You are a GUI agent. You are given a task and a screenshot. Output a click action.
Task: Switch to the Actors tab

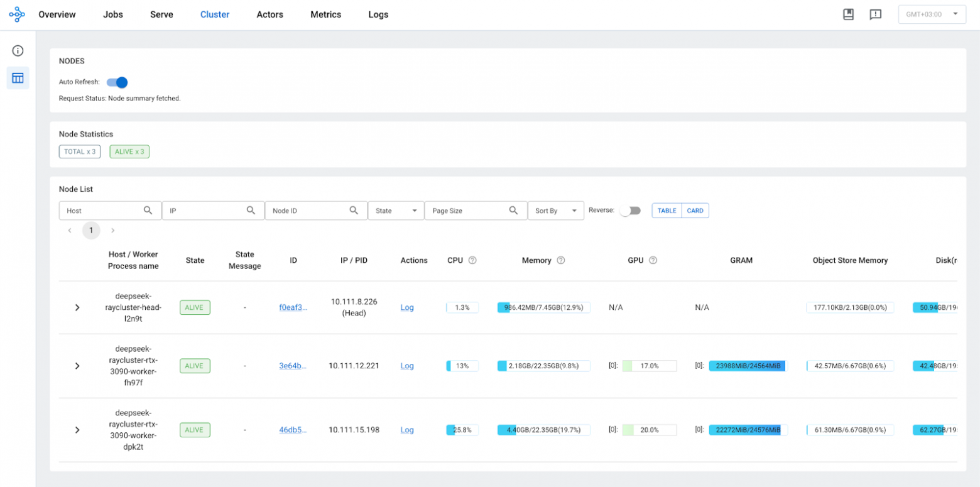[x=269, y=14]
